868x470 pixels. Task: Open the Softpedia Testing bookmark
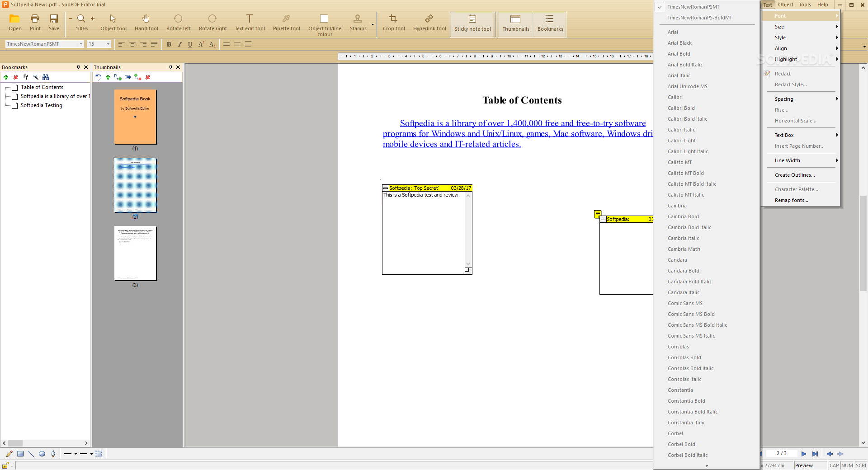(x=42, y=105)
